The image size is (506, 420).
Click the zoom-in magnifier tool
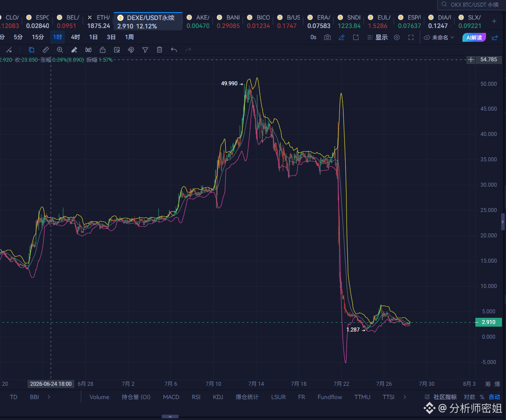60,50
